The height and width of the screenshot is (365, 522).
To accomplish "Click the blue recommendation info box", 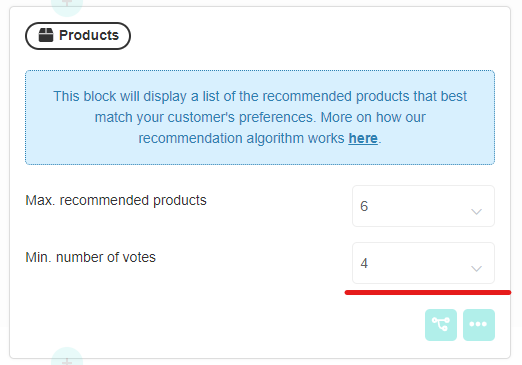I will point(260,117).
